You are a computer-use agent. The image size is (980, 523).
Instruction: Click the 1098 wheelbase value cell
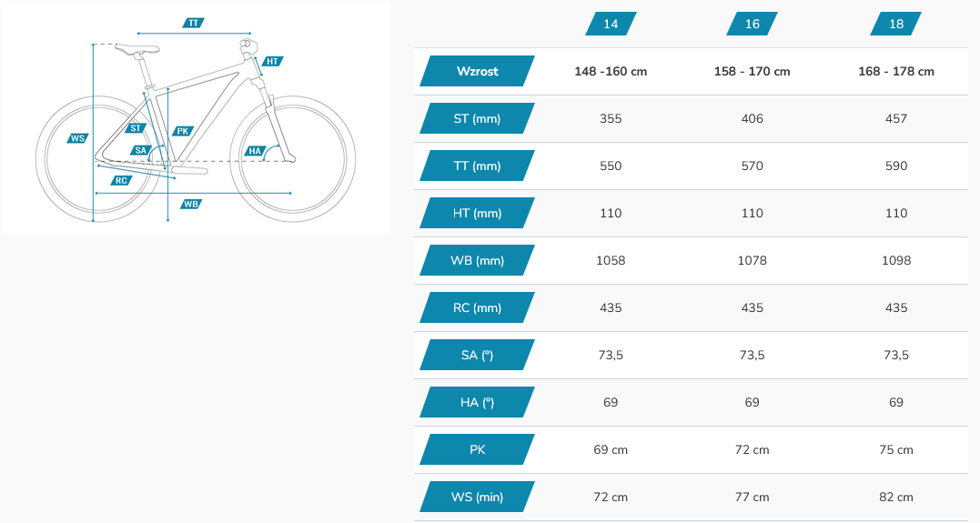click(x=896, y=260)
